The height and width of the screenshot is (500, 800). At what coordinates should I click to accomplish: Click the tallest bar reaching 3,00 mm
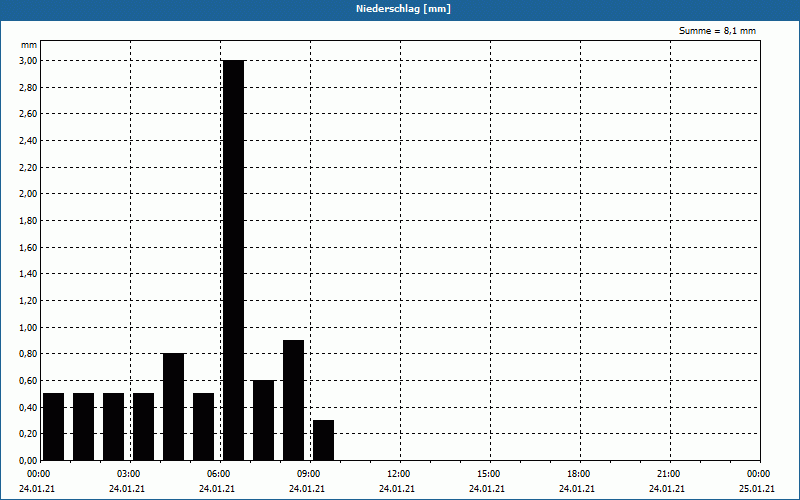coord(234,260)
